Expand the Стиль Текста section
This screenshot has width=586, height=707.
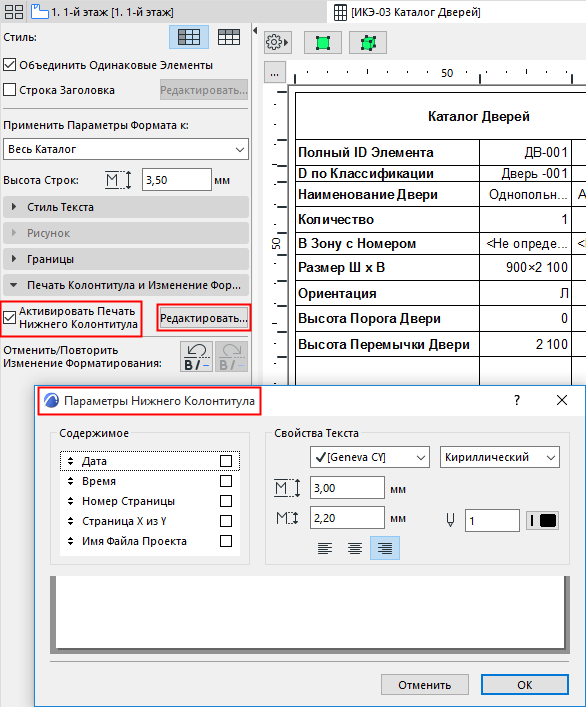coord(126,207)
